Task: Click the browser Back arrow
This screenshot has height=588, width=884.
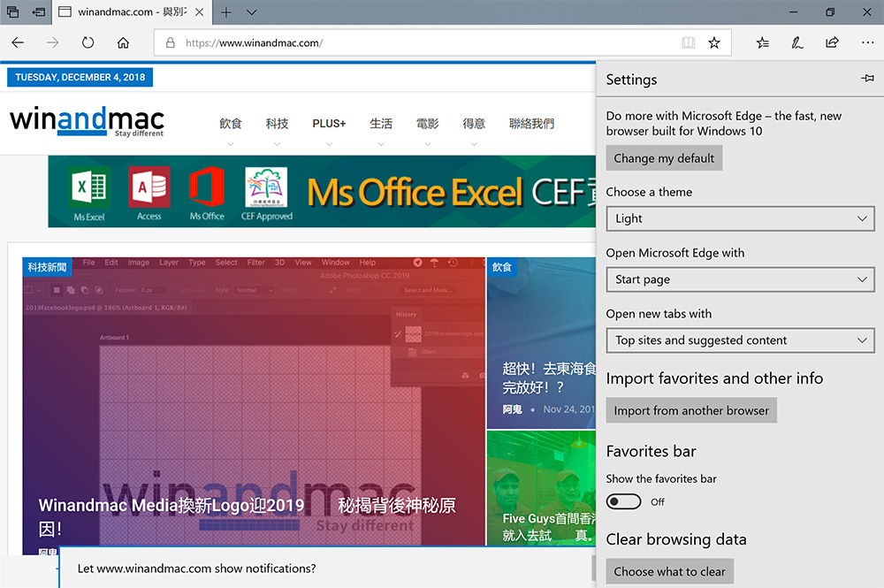Action: pyautogui.click(x=18, y=42)
